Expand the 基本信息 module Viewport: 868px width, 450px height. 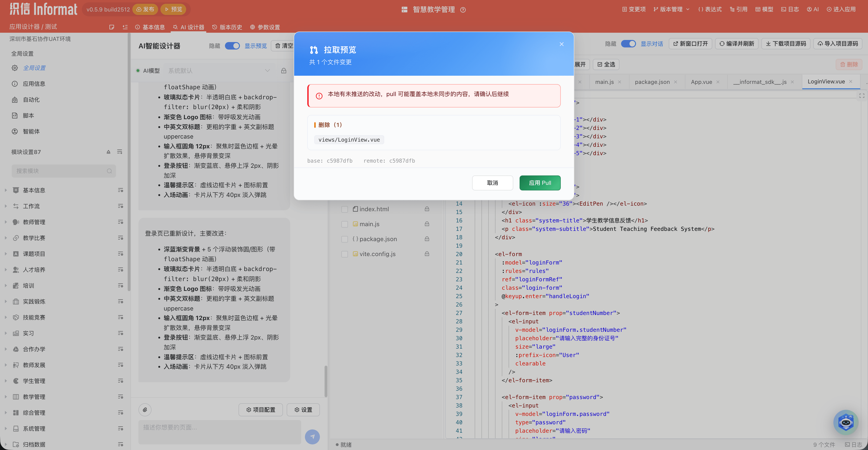6,190
